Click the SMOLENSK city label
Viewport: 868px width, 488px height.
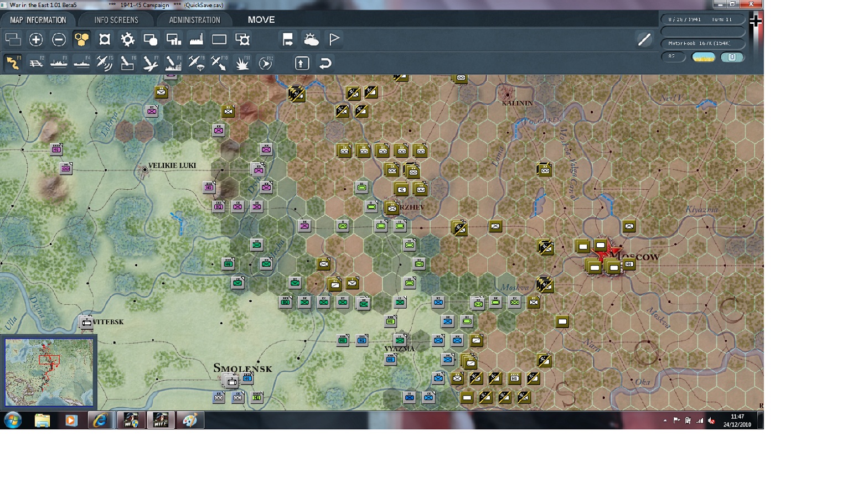[x=243, y=368]
